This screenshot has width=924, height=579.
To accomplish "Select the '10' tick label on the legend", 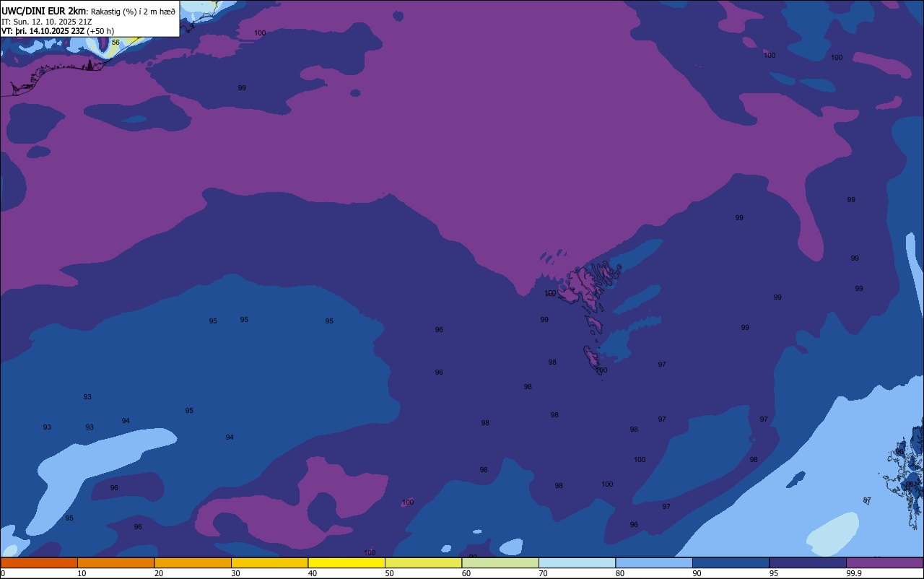I will coord(82,573).
